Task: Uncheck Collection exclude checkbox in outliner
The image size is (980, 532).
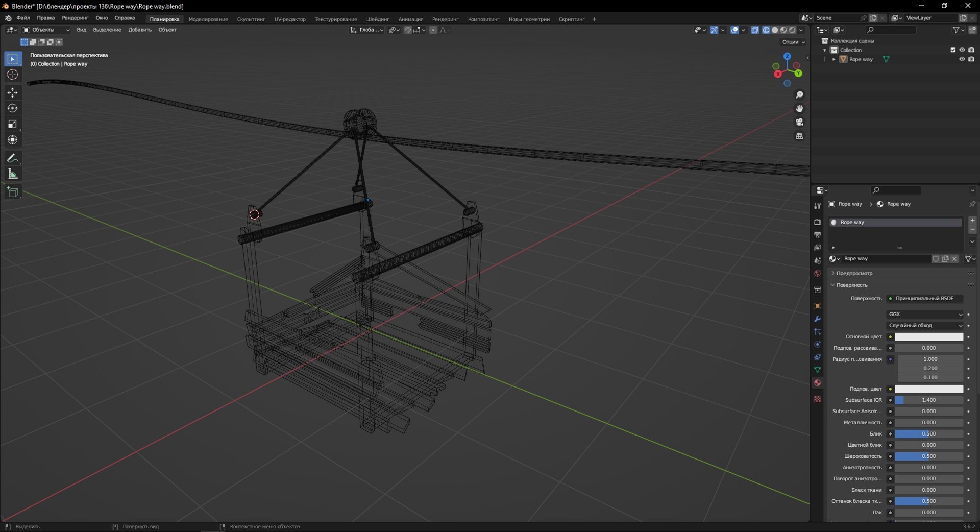Action: [x=952, y=50]
